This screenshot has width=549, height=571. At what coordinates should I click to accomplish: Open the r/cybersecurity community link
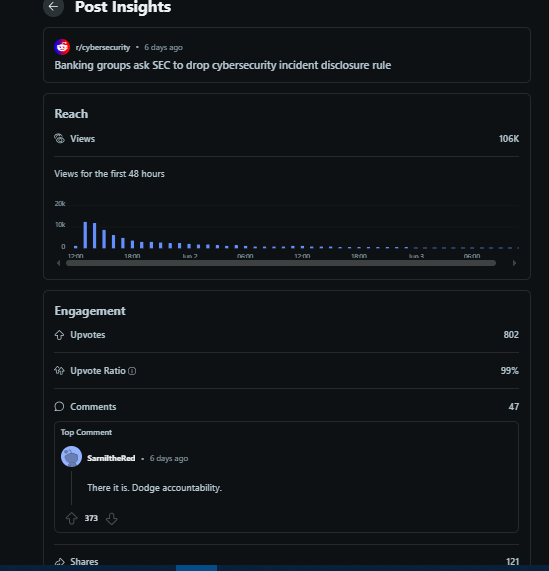pyautogui.click(x=103, y=47)
